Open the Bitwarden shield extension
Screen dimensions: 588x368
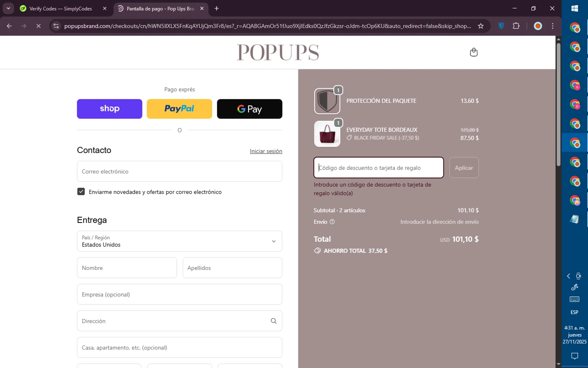501,26
